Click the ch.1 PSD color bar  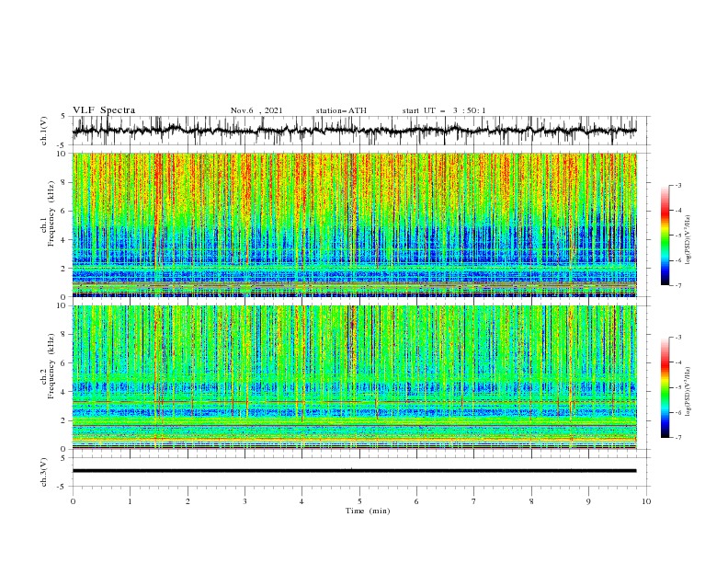[665, 236]
